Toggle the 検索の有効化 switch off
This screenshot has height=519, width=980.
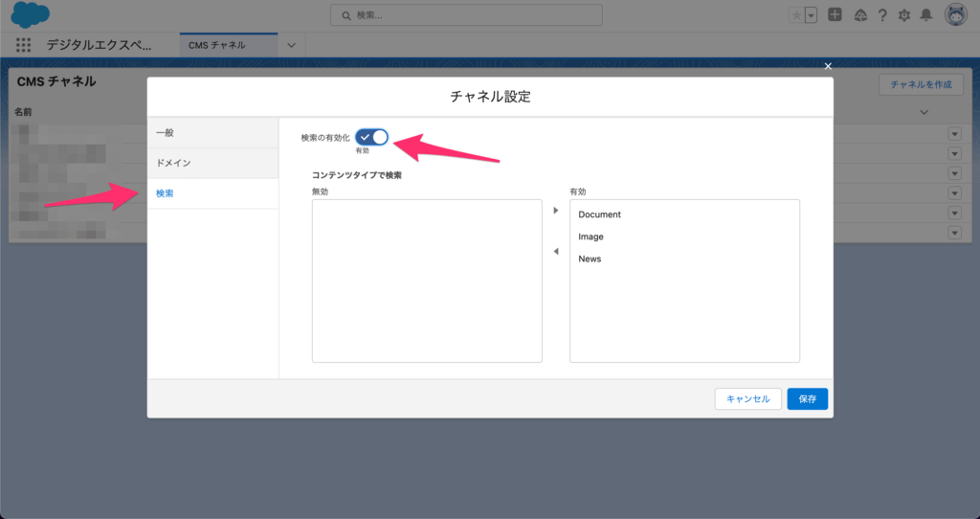[371, 137]
